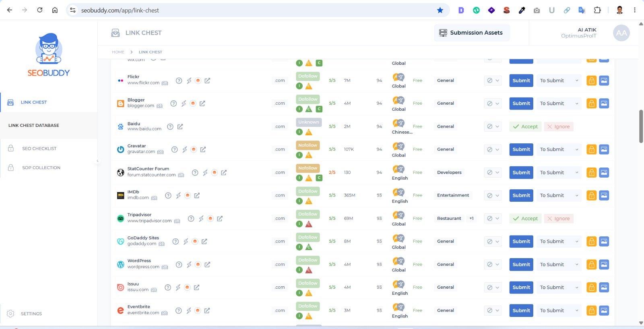The height and width of the screenshot is (329, 644).
Task: Click the green C square badge in Blogger row
Action: coord(319,109)
